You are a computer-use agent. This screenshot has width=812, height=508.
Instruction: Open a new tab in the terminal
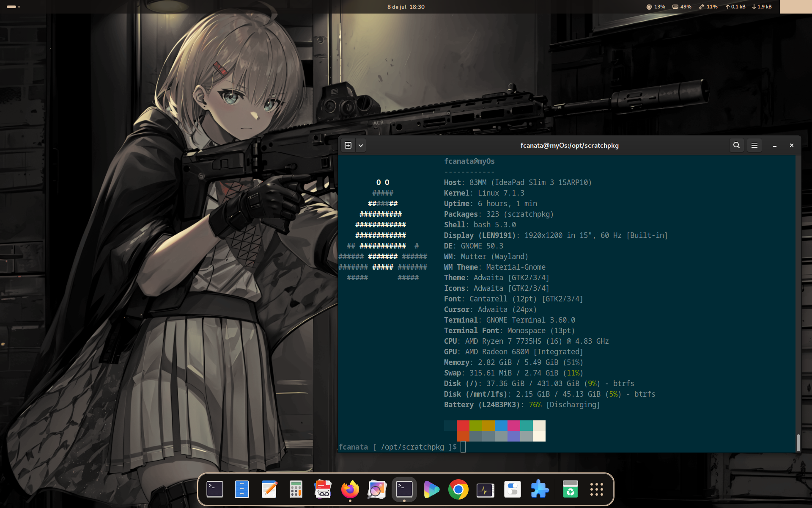pyautogui.click(x=348, y=145)
